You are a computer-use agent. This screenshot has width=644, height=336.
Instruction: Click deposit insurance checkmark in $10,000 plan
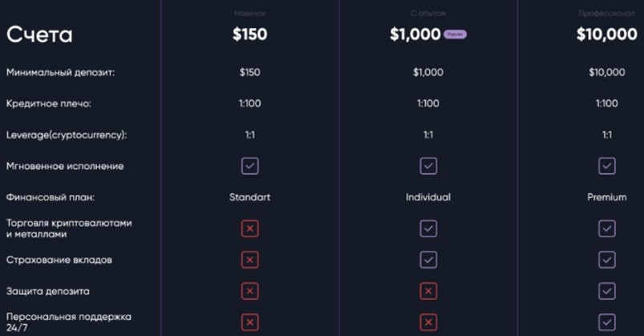click(x=607, y=260)
